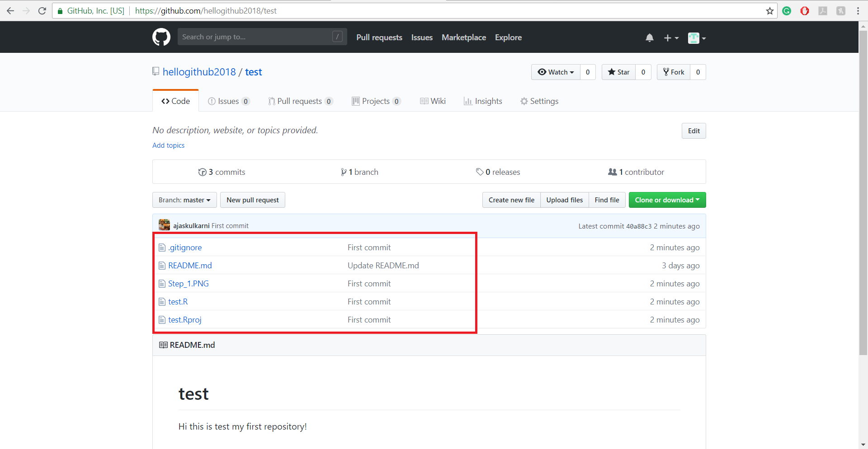868x449 pixels.
Task: Expand Clone or download menu
Action: (667, 200)
